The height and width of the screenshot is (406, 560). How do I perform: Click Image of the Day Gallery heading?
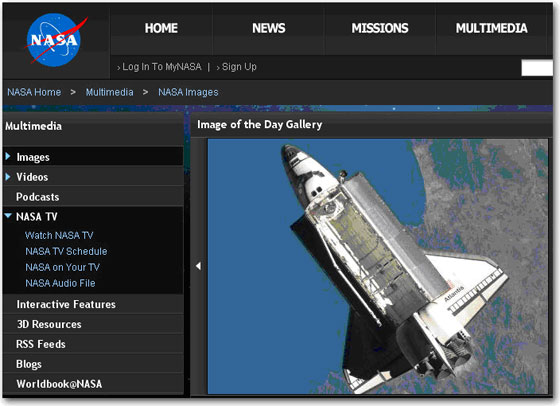[260, 125]
